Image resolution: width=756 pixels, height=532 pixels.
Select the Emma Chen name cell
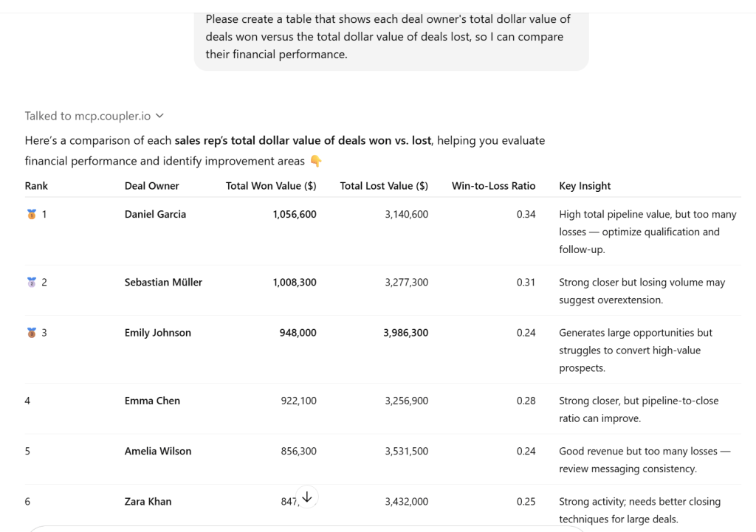(x=152, y=401)
